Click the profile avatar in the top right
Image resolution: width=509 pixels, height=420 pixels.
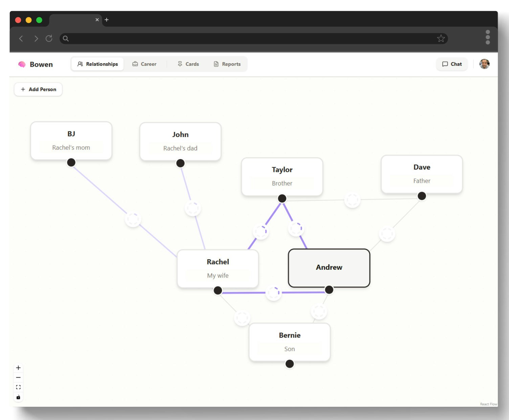coord(484,64)
